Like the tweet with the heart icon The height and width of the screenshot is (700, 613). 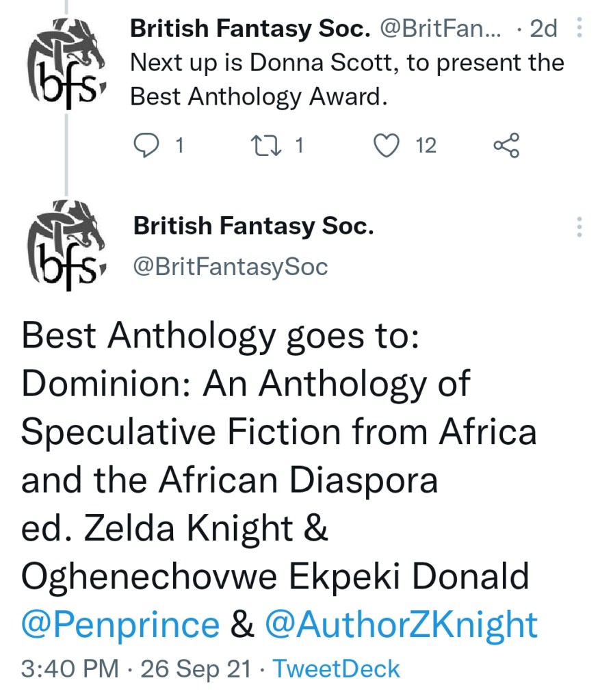click(388, 145)
